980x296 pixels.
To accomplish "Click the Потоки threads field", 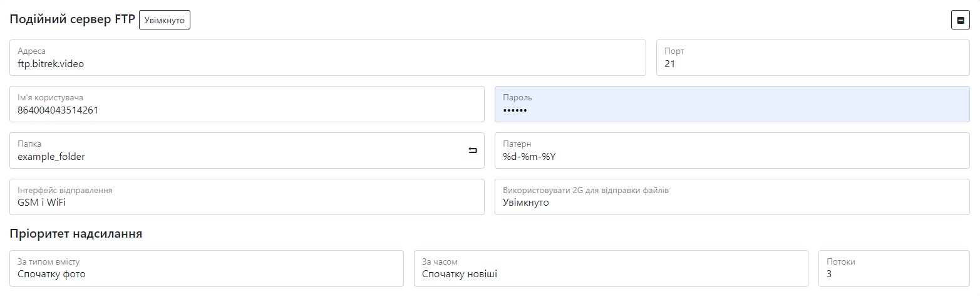I will 894,268.
